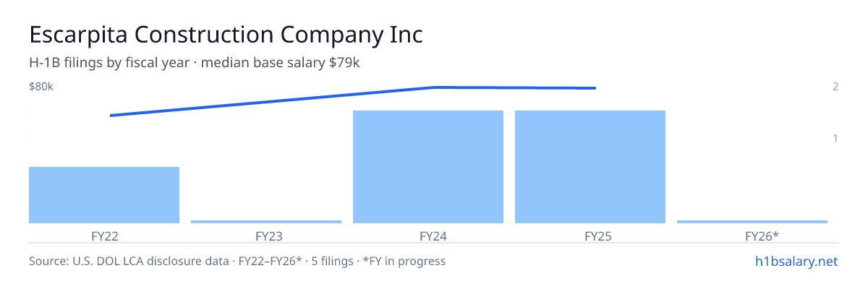Select the tall FY25 bar
Image resolution: width=868 pixels, height=289 pixels.
pos(590,167)
